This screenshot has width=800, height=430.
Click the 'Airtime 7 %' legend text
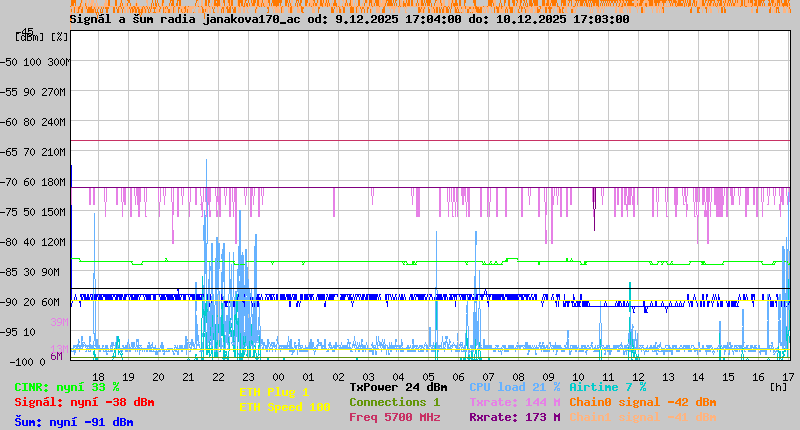608,387
